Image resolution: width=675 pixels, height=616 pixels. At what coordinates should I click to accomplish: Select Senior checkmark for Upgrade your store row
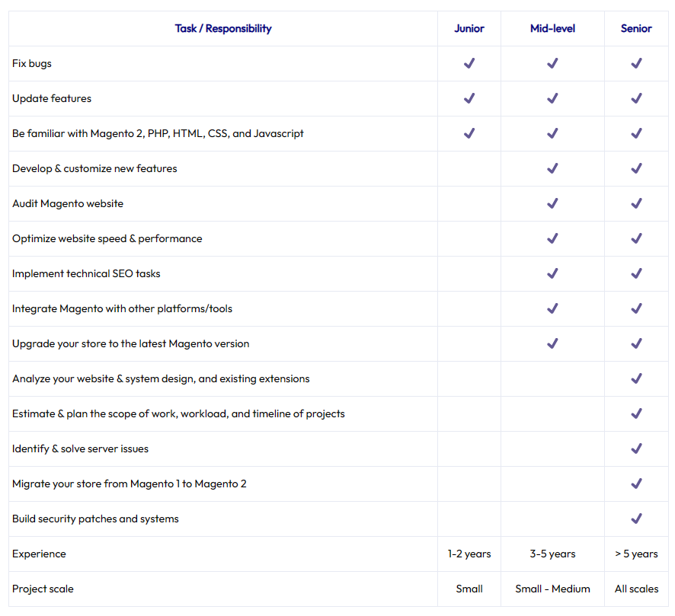point(636,343)
